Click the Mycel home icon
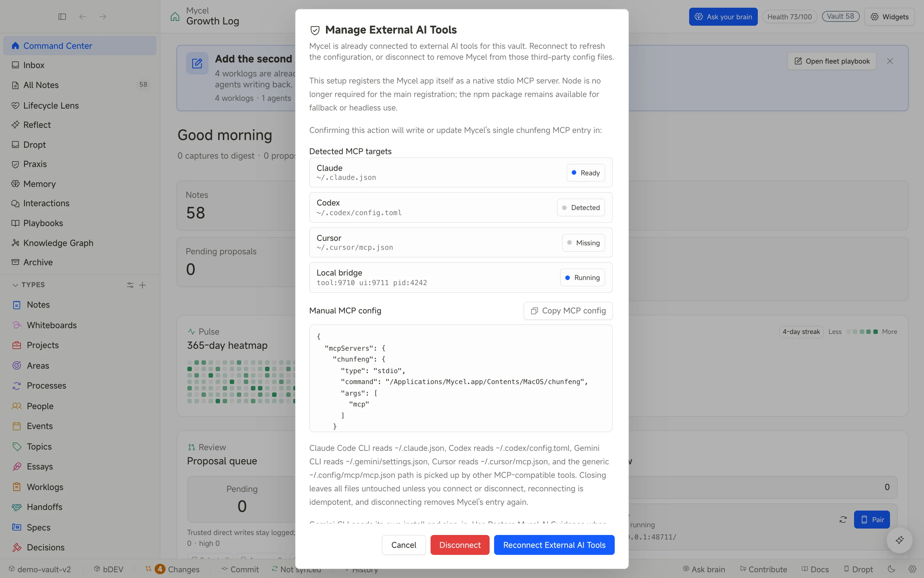 [175, 16]
